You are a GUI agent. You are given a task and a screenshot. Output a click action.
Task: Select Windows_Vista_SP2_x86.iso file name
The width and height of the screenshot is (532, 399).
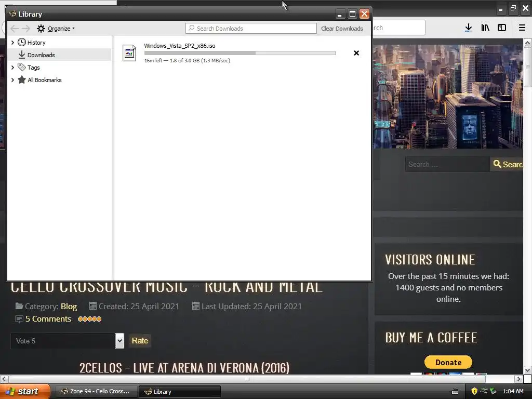[x=179, y=46]
